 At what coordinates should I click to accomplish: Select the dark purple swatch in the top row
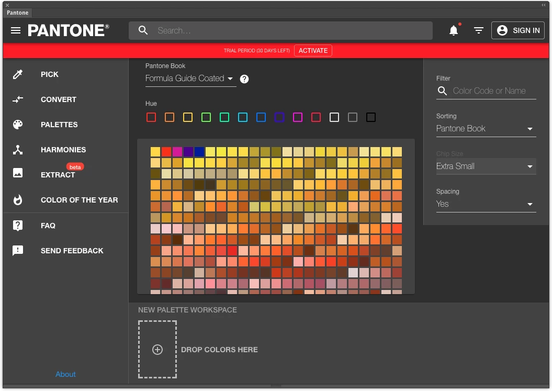(188, 151)
